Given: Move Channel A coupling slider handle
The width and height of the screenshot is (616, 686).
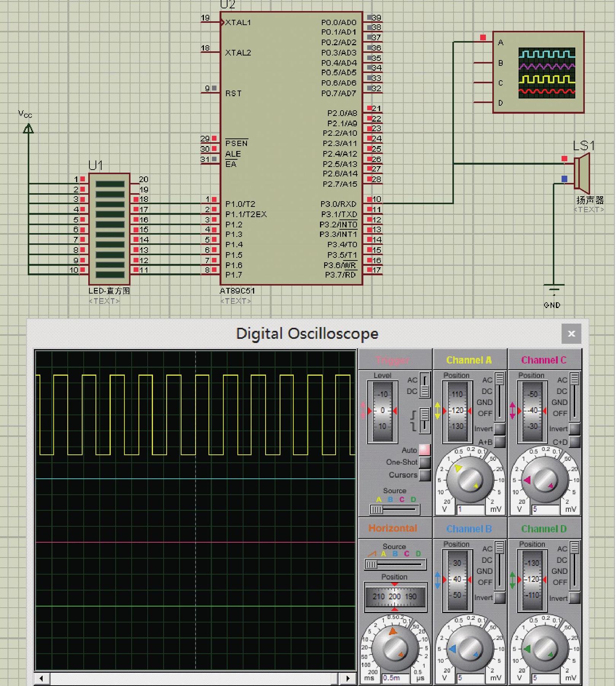Looking at the screenshot, I should point(500,378).
